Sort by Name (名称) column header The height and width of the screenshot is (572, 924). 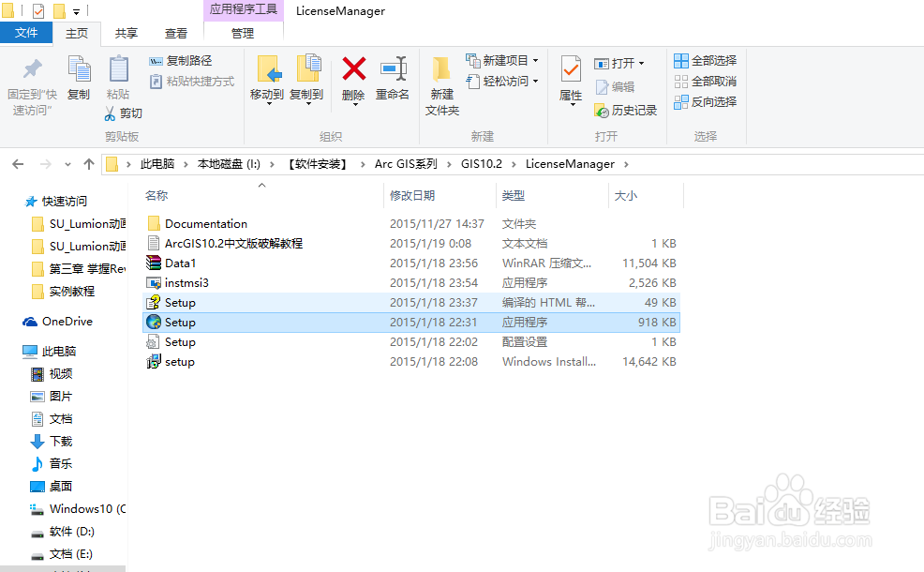coord(156,196)
